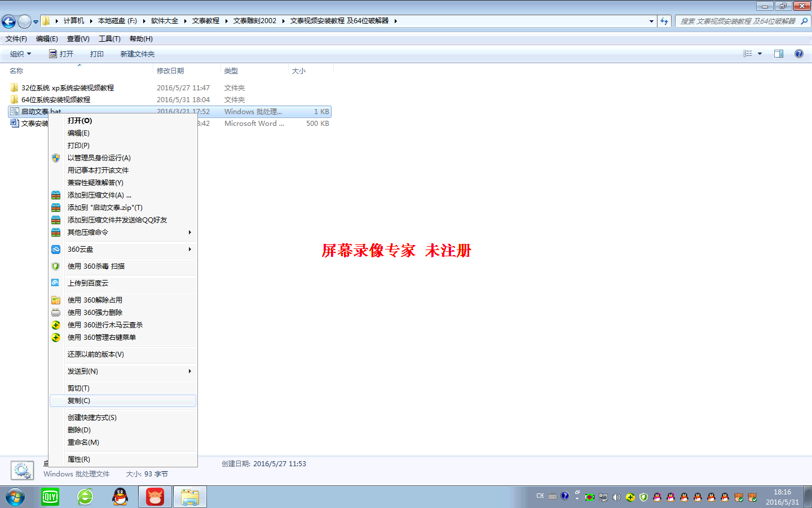
Task: Click 360杀毒 shield icon in menu
Action: (x=56, y=266)
